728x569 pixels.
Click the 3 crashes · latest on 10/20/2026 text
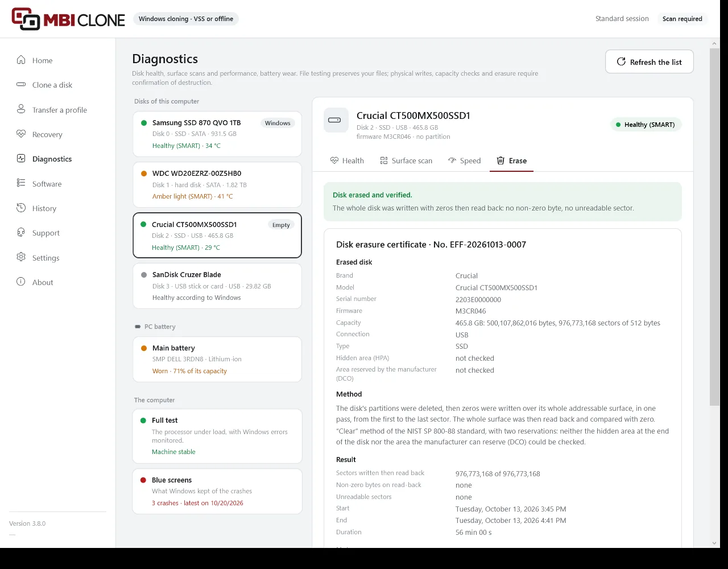click(197, 503)
